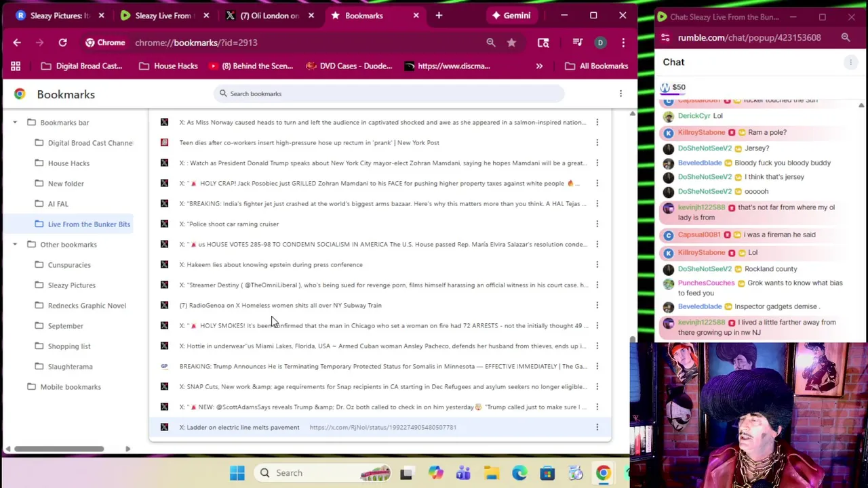The height and width of the screenshot is (488, 868).
Task: Open more actions for Teen dies bookmark
Action: [597, 142]
